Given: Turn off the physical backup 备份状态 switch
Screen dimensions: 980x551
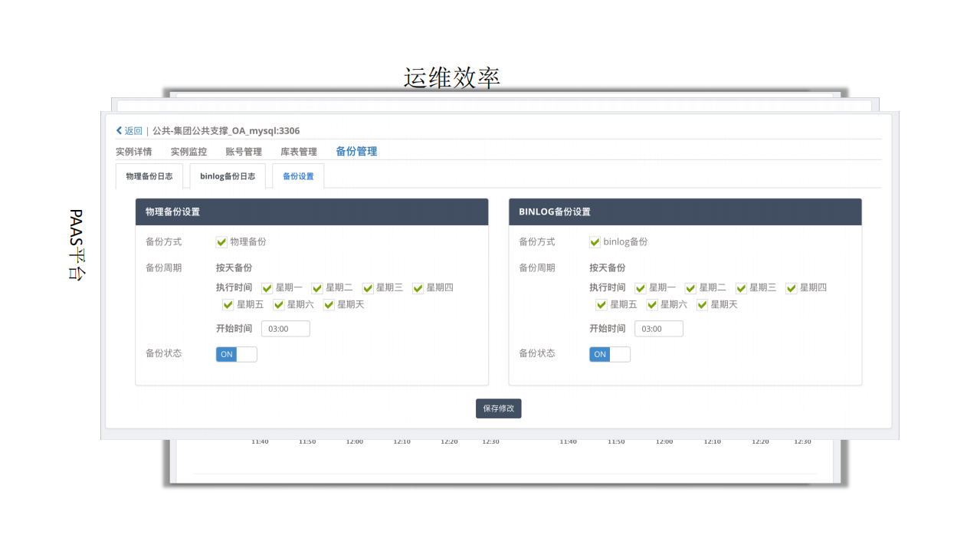Looking at the screenshot, I should (236, 354).
